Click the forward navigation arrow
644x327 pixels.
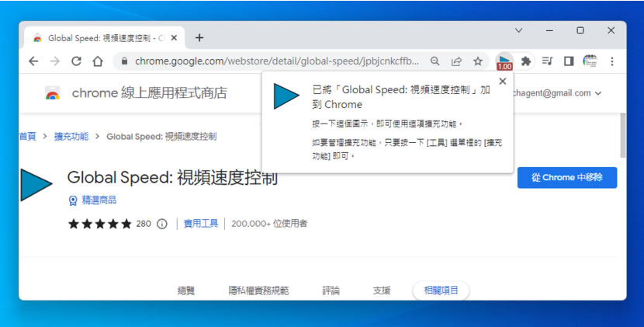(54, 61)
